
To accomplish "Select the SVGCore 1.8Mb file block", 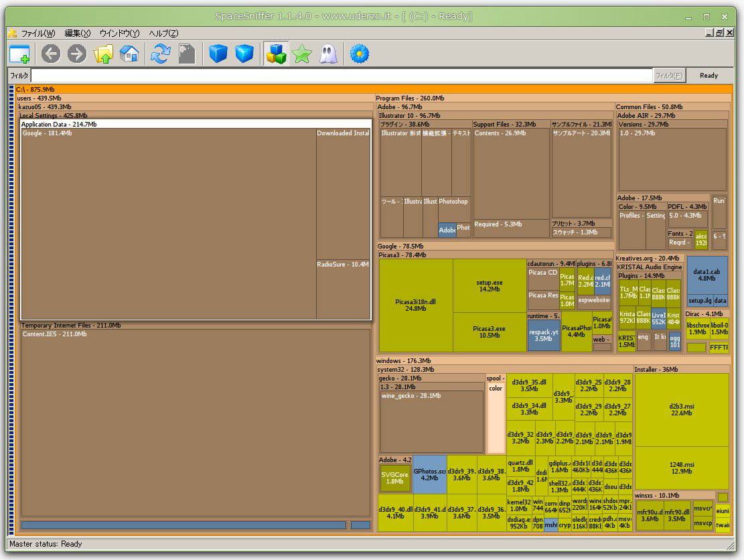I will point(395,478).
